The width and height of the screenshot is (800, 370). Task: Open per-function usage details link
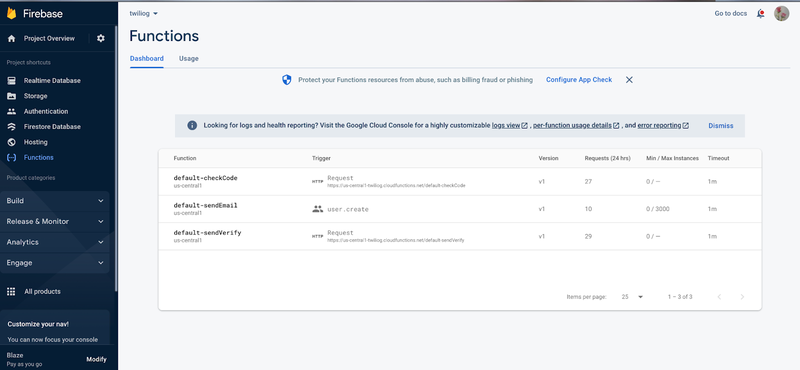pyautogui.click(x=572, y=126)
